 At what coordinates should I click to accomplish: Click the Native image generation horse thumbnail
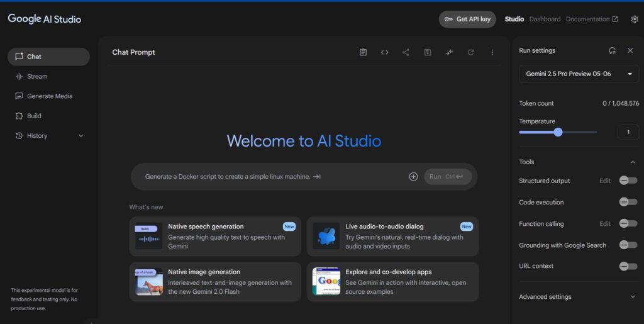pyautogui.click(x=148, y=282)
